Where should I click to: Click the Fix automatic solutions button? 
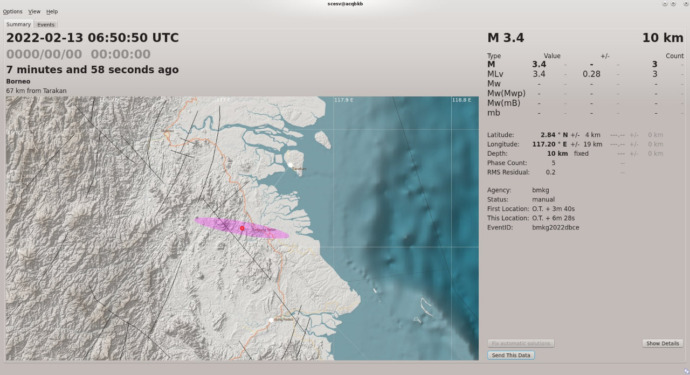tap(521, 343)
